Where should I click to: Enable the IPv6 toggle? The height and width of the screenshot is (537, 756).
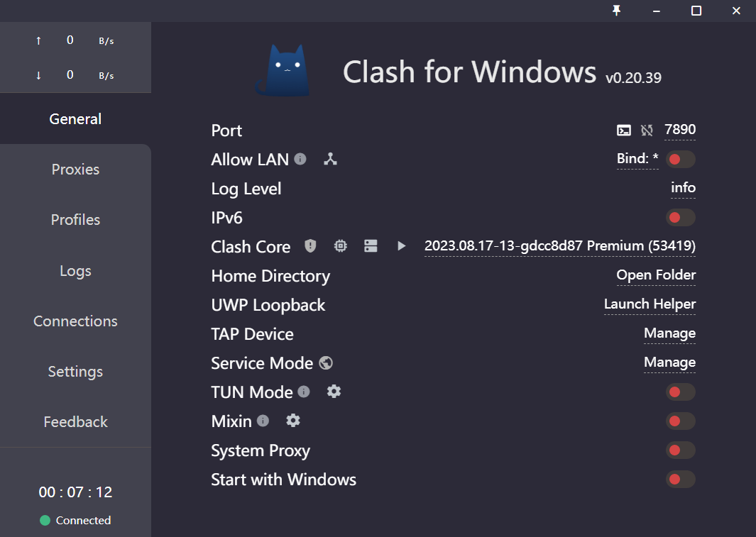tap(680, 217)
